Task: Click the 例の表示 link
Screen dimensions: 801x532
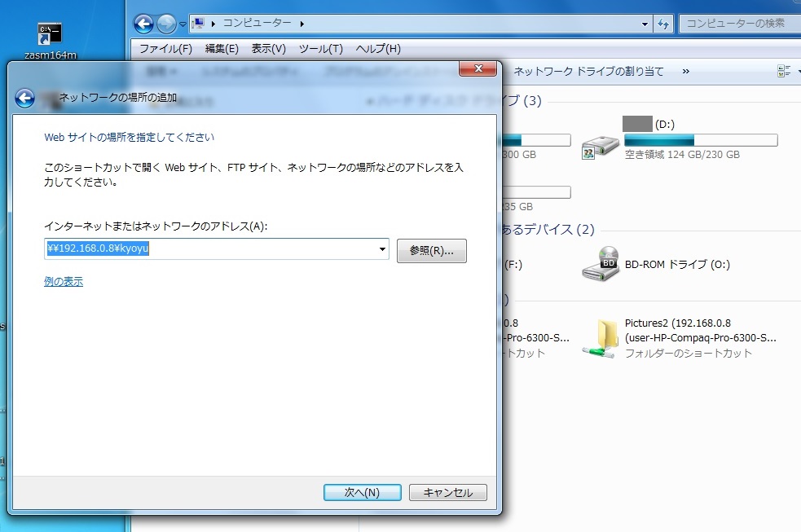Action: click(64, 282)
